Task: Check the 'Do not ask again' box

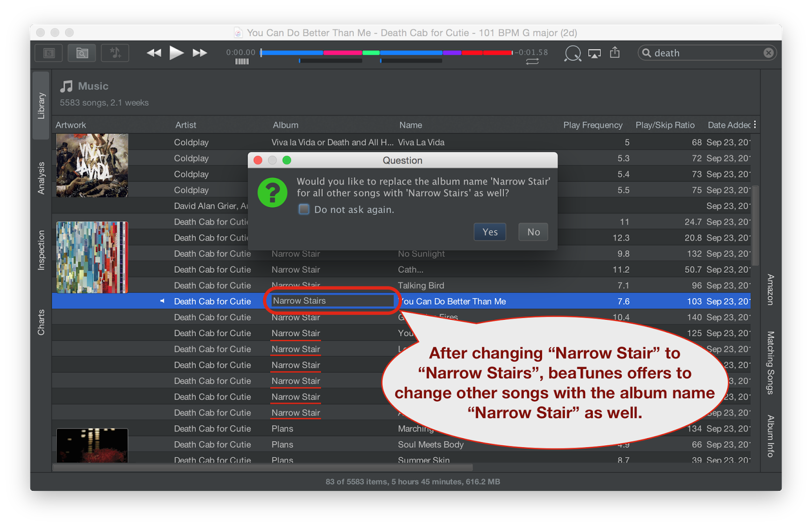Action: pos(304,209)
